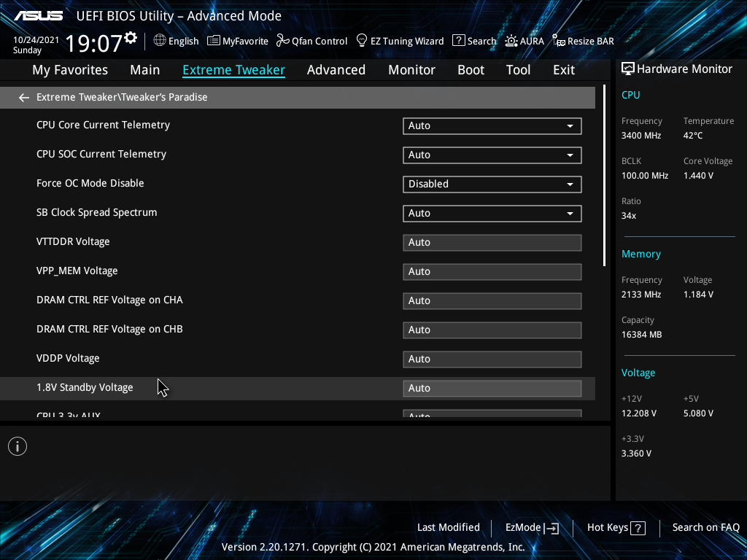Screen dimensions: 747x560
Task: Click the Hot Keys question mark icon
Action: (638, 528)
